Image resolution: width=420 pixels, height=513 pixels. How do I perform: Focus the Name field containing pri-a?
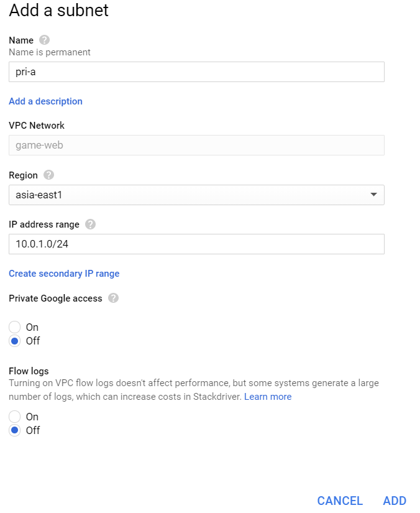[196, 72]
